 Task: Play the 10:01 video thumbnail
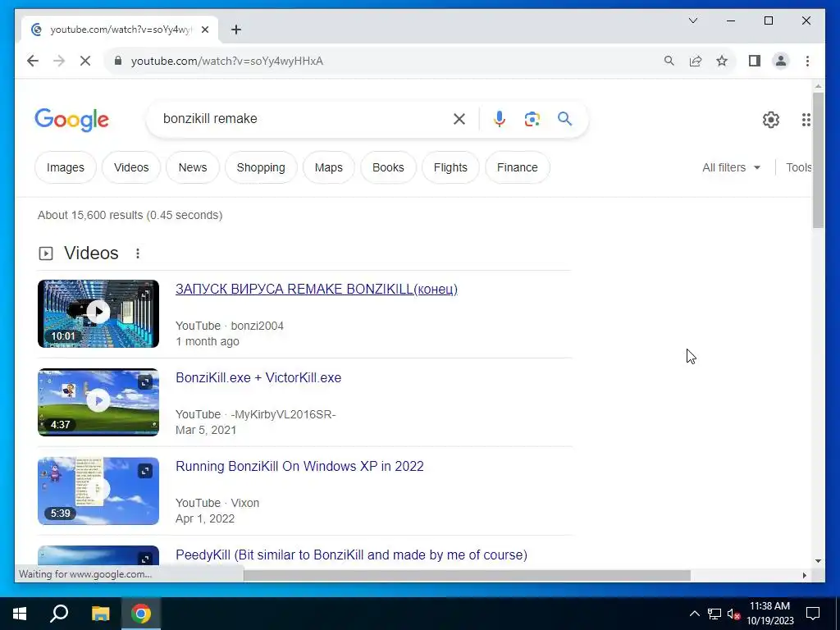(98, 314)
